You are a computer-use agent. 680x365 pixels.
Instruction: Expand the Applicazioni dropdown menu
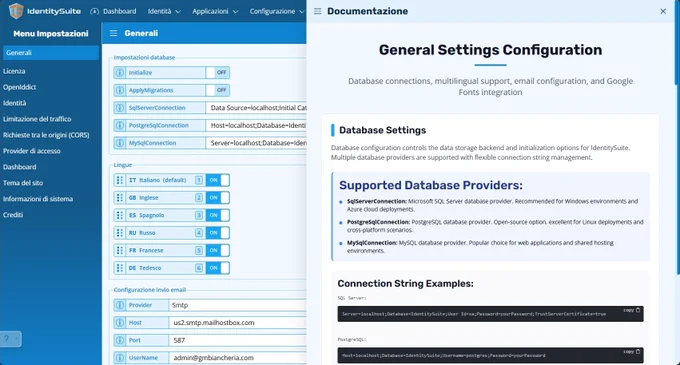215,11
